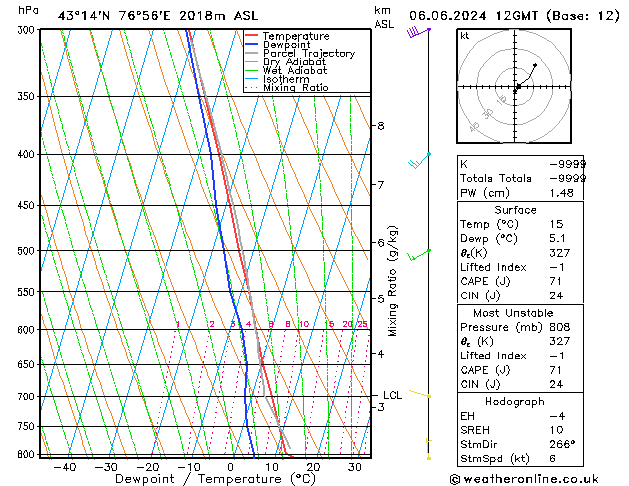Click the 500 hPa pressure axis label
The height and width of the screenshot is (486, 629).
pos(26,251)
